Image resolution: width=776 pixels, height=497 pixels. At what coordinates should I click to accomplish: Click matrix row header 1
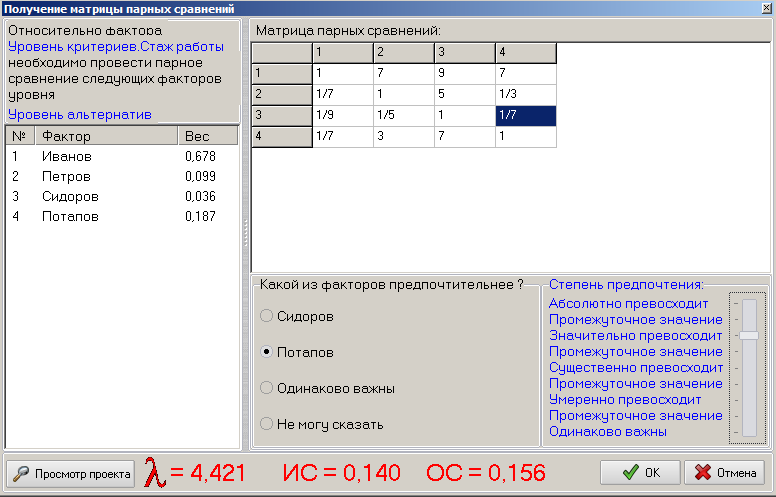point(282,73)
